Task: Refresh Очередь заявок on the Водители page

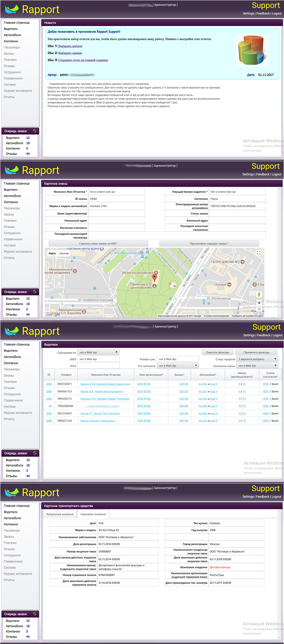Action: click(x=35, y=453)
